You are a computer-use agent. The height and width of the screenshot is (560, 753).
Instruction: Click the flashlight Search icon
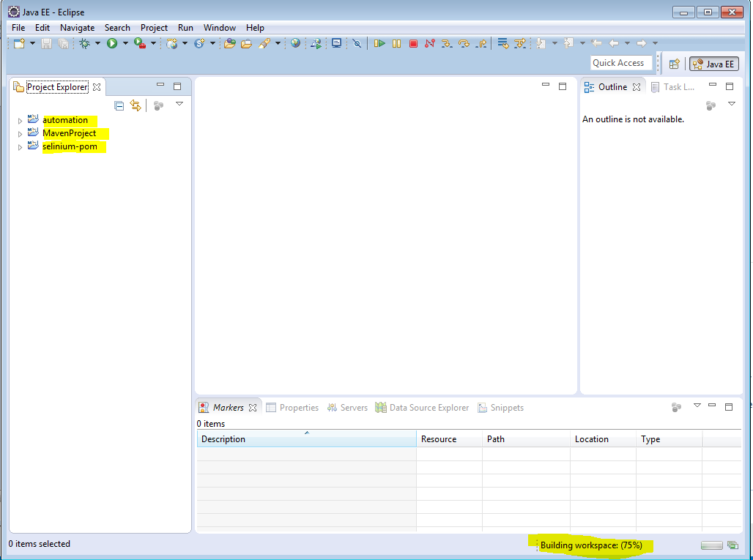tap(264, 44)
